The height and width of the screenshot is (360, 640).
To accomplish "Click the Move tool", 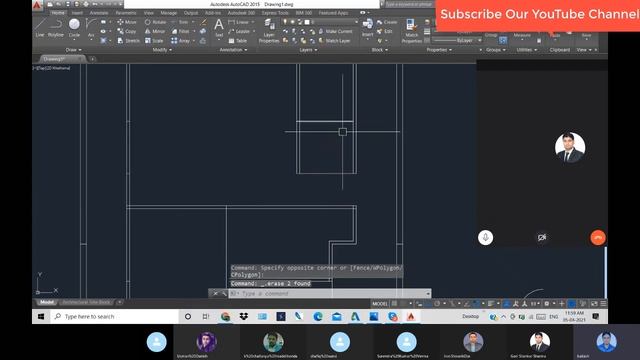I will tap(127, 22).
